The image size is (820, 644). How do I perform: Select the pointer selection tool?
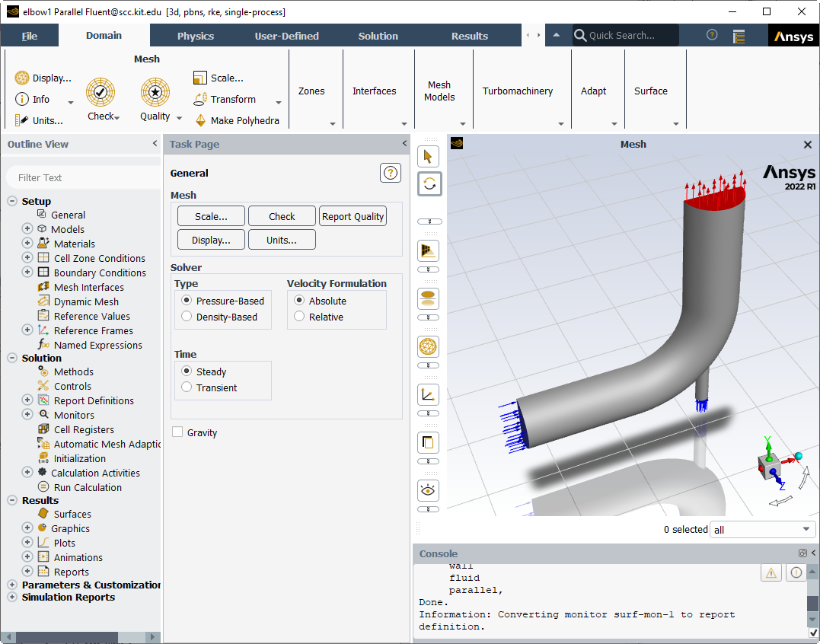429,156
